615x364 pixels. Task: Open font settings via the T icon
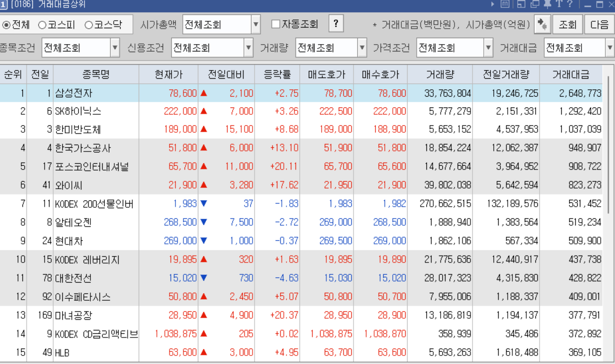pos(559,4)
